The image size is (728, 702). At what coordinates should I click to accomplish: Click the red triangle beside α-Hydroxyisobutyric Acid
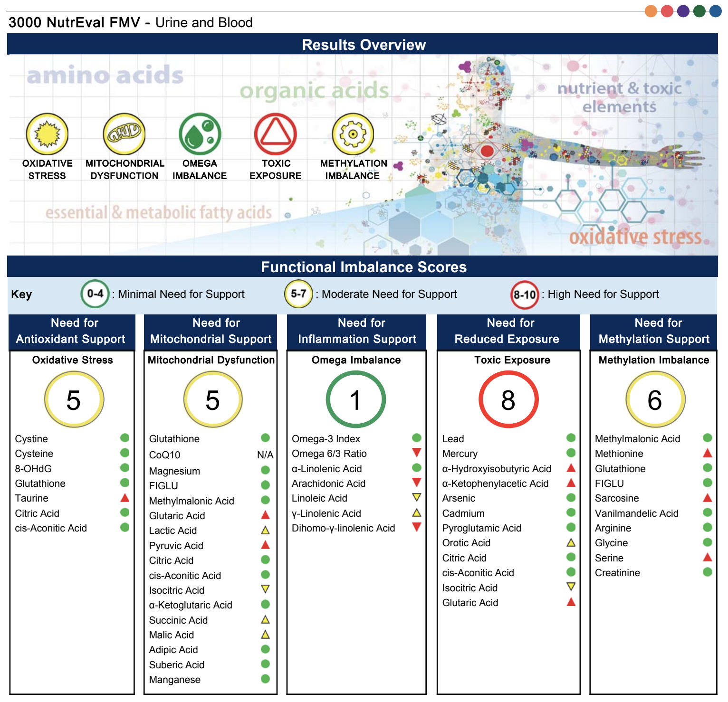click(571, 468)
